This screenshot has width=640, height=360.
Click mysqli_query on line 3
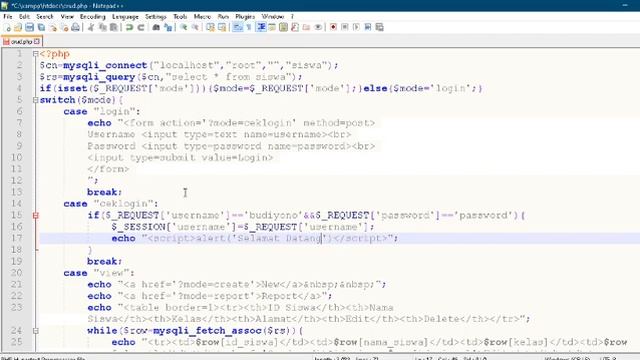[x=99, y=77]
